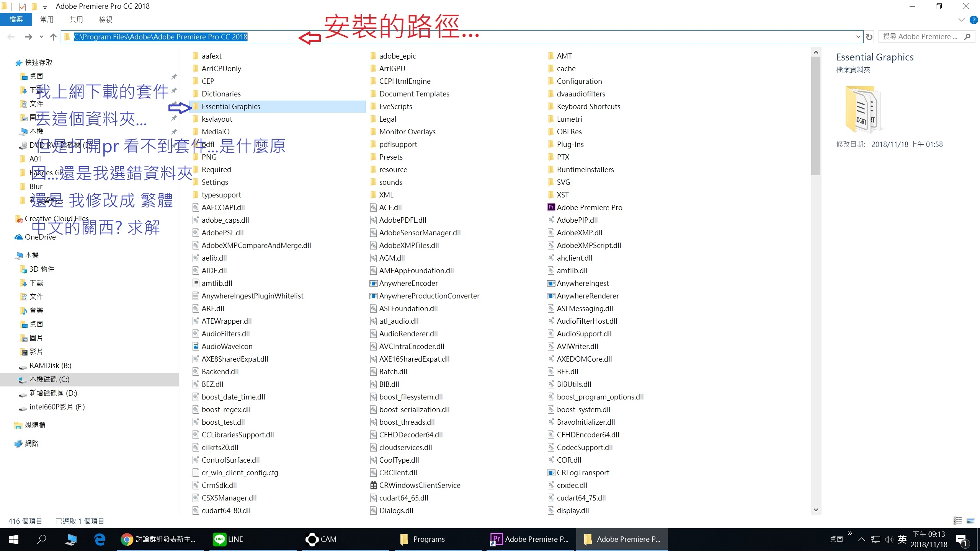Image resolution: width=980 pixels, height=551 pixels.
Task: Select 快速存取 in the navigation pane
Action: [38, 62]
